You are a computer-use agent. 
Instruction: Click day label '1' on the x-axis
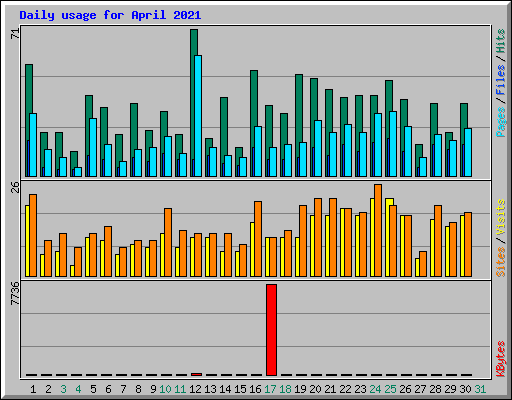coord(33,389)
